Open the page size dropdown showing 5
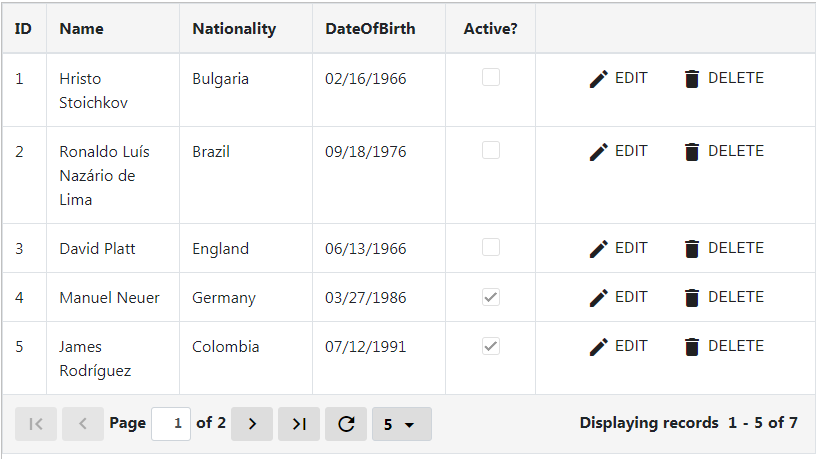The width and height of the screenshot is (830, 459). point(402,424)
